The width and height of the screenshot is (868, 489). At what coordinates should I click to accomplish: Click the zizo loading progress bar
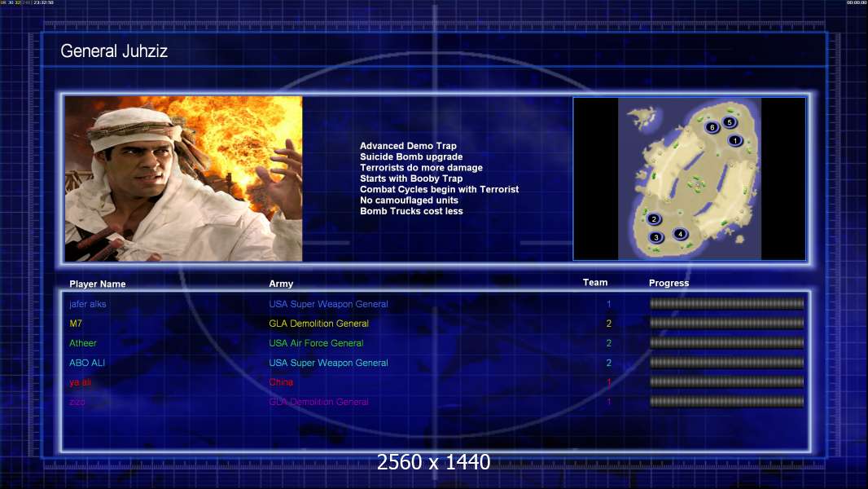click(726, 402)
